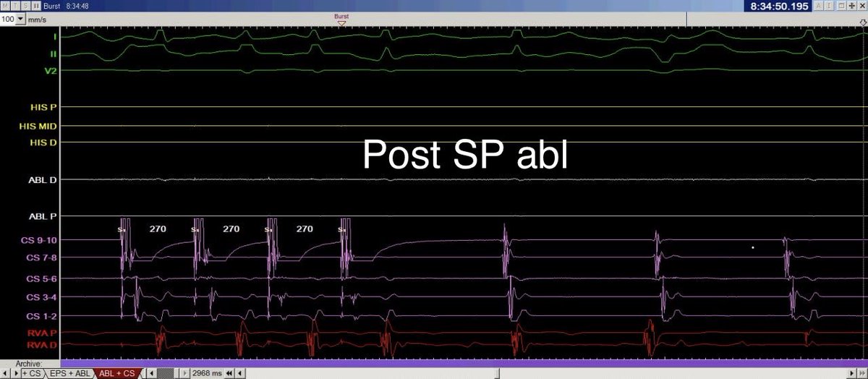Select the CS 9-10 channel label

click(40, 239)
